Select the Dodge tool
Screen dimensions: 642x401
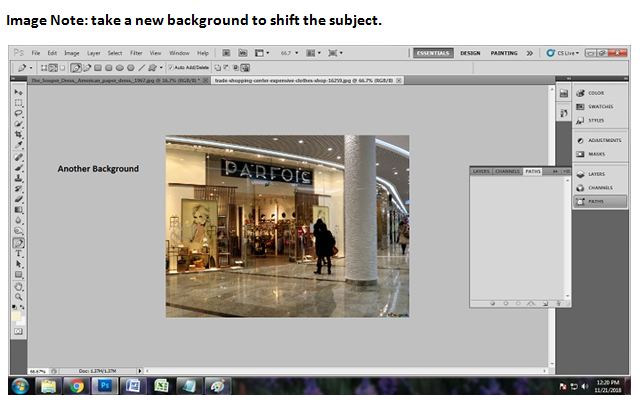(x=18, y=231)
